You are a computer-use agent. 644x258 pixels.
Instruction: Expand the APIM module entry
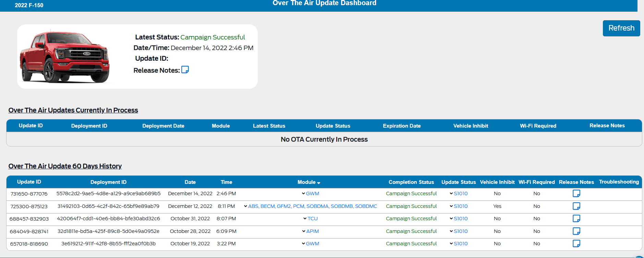(310, 231)
